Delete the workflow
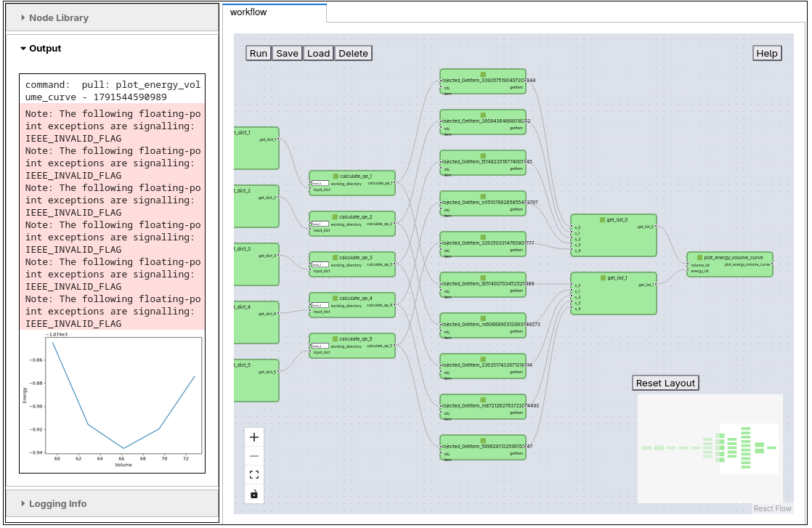The image size is (812, 528). point(353,53)
